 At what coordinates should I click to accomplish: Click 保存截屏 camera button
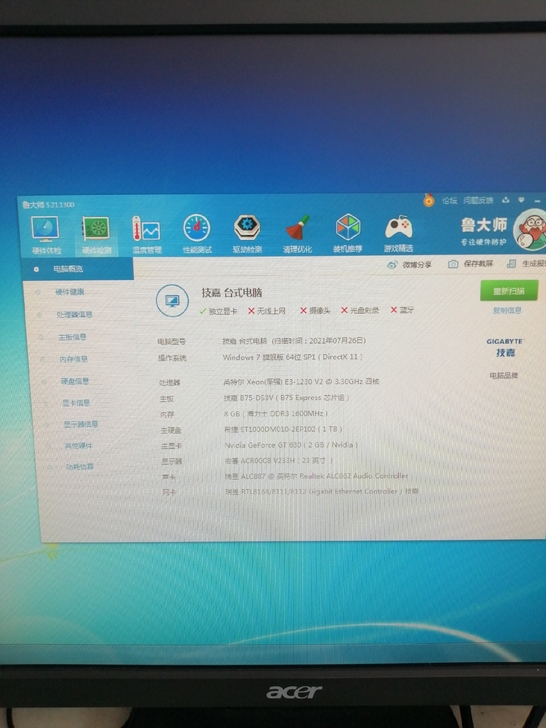click(x=470, y=264)
